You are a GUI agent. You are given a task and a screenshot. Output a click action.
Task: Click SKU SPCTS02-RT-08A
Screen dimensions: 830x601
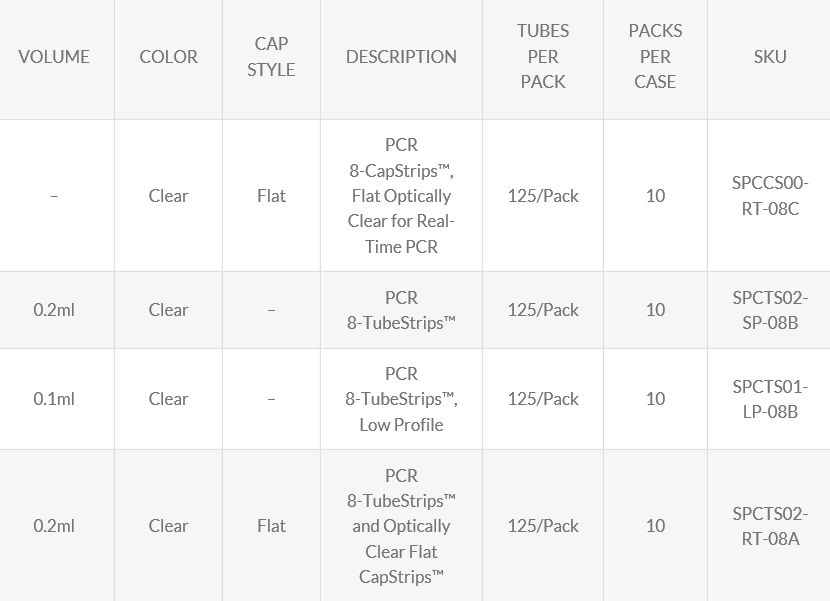pyautogui.click(x=770, y=526)
